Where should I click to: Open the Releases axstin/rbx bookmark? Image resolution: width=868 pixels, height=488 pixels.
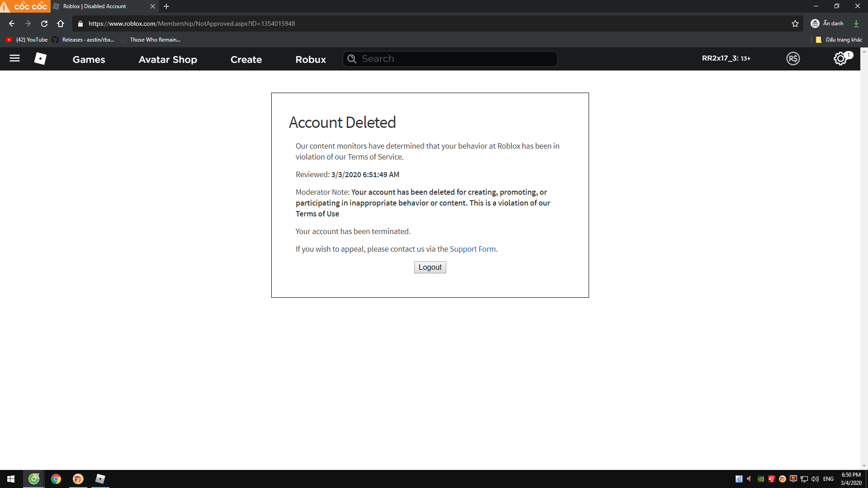click(x=84, y=40)
